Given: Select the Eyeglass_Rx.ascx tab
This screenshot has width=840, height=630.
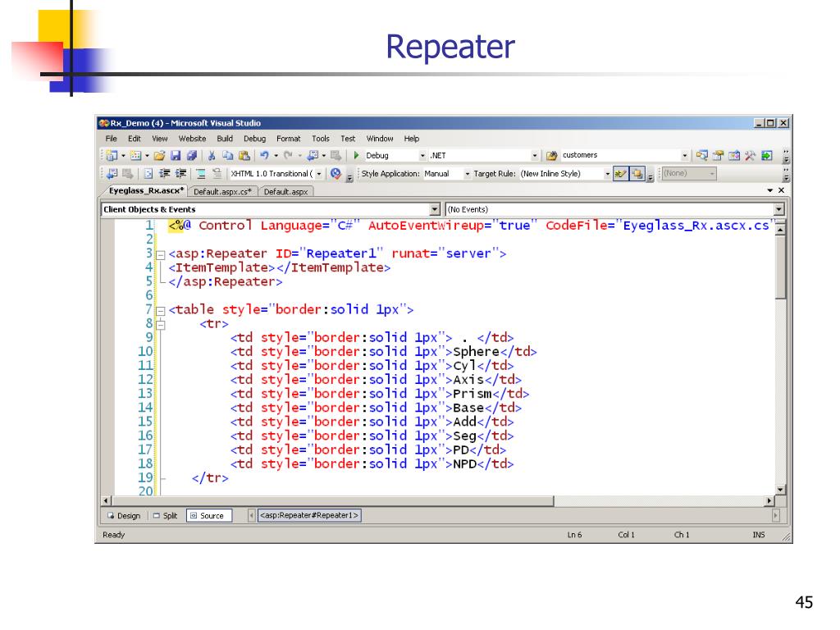Looking at the screenshot, I should [146, 190].
